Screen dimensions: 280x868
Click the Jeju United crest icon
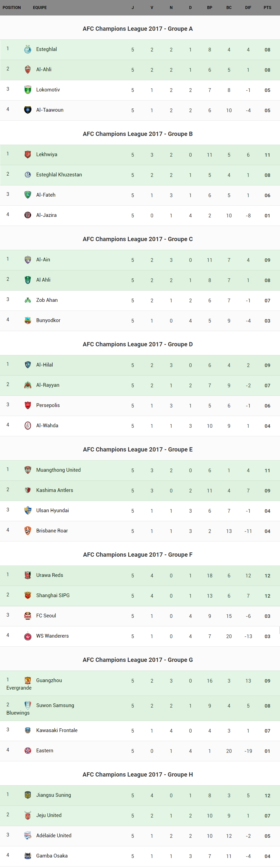pos(28,815)
